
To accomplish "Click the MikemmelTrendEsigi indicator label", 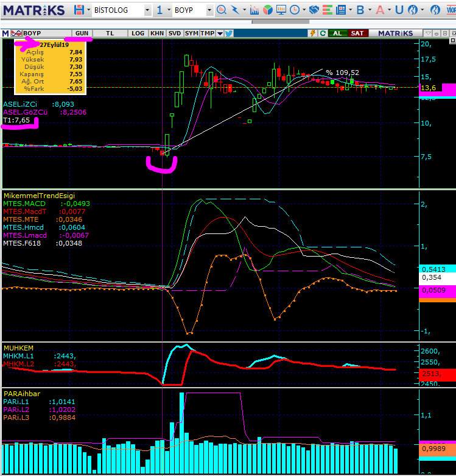I will click(39, 196).
